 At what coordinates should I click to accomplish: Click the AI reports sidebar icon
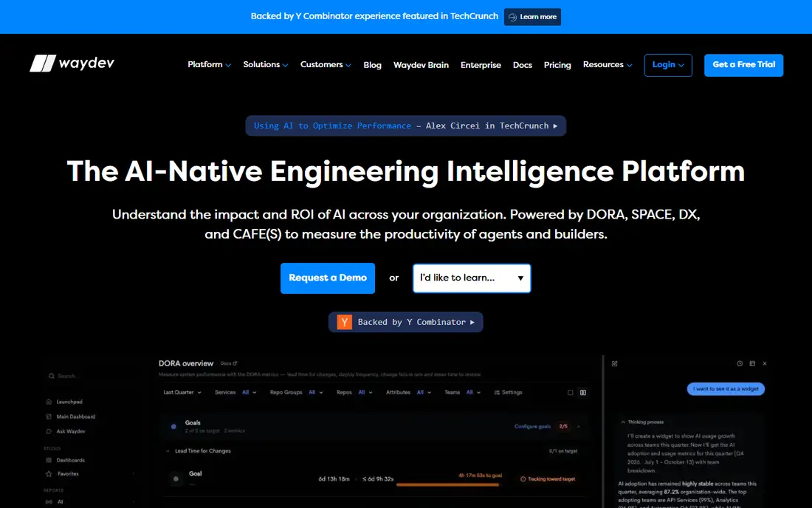pyautogui.click(x=49, y=502)
